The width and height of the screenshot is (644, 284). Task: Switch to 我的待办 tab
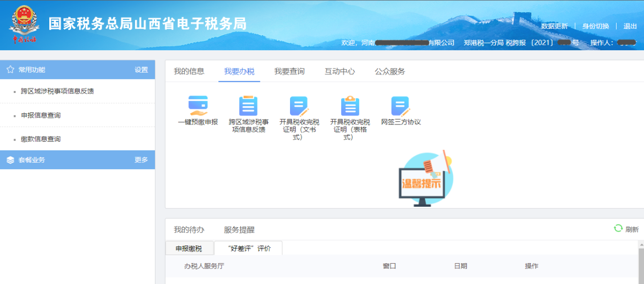pos(189,230)
